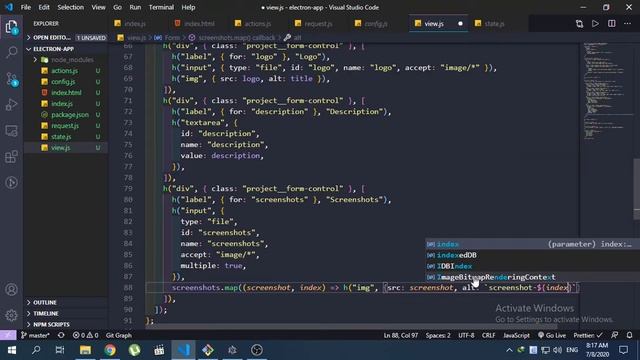Click the Prettier status item
Viewport: 640px width, 360px height.
click(588, 335)
